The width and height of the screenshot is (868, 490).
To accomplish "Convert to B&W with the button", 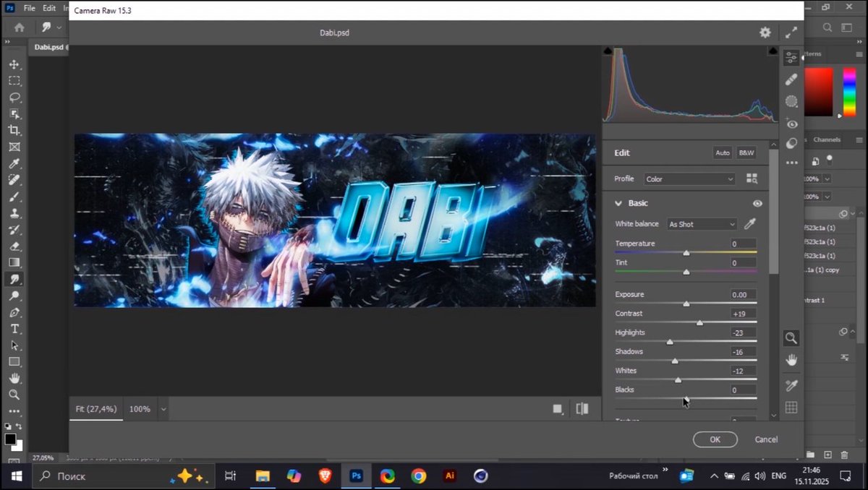I will tap(746, 153).
